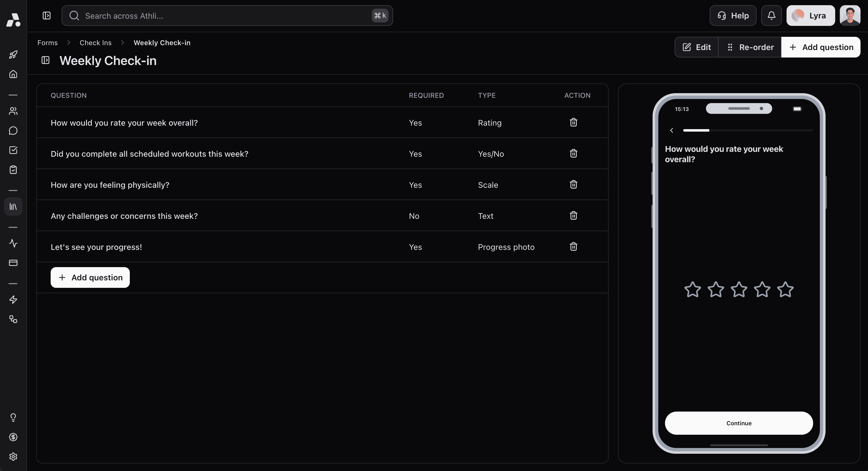Open the billing dollar icon in sidebar

click(x=13, y=437)
